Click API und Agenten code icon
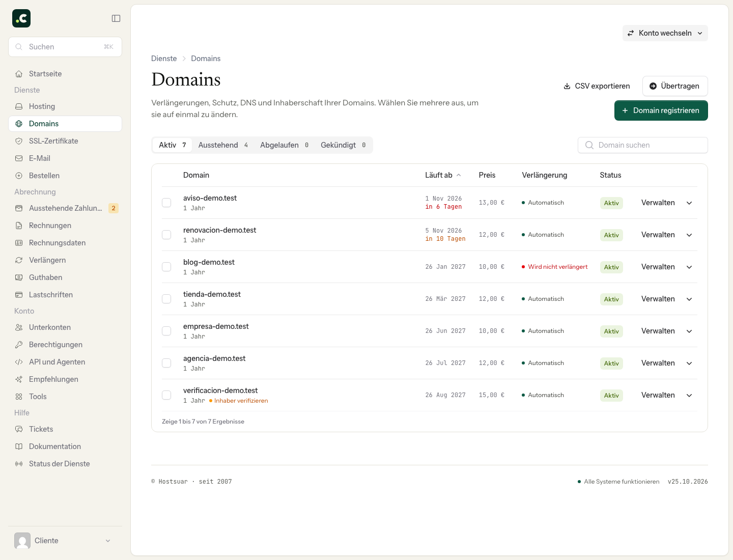This screenshot has width=733, height=560. pyautogui.click(x=19, y=362)
